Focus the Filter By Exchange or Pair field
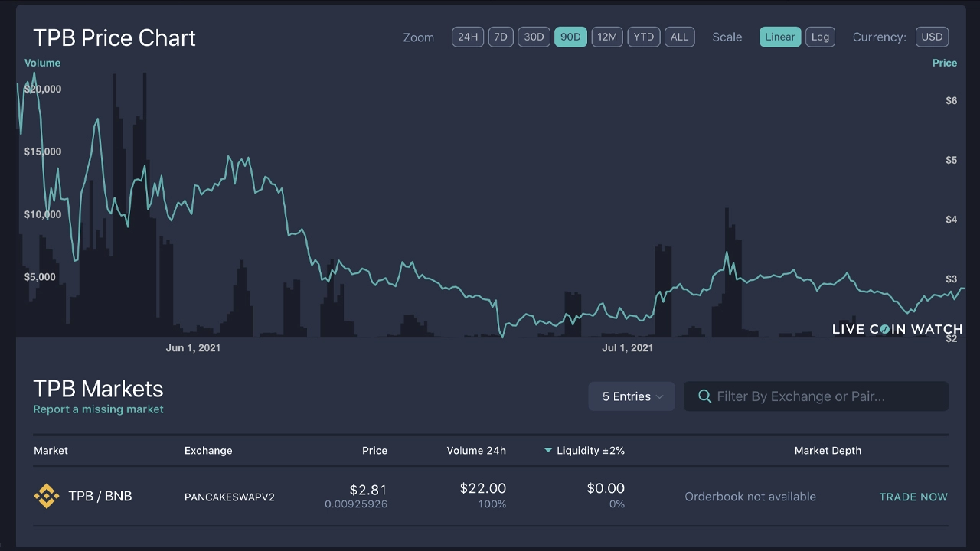Screen dimensions: 980x551 coord(816,396)
